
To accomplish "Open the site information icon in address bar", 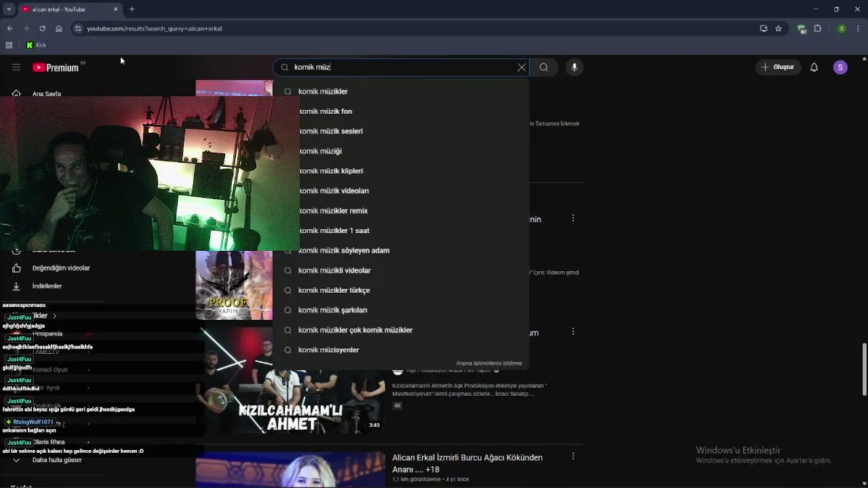I will click(78, 28).
